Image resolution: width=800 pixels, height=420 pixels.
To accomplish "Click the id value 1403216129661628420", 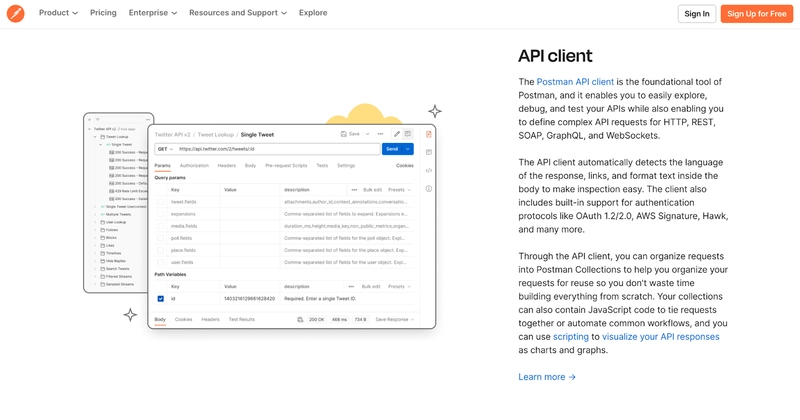I will pyautogui.click(x=249, y=299).
